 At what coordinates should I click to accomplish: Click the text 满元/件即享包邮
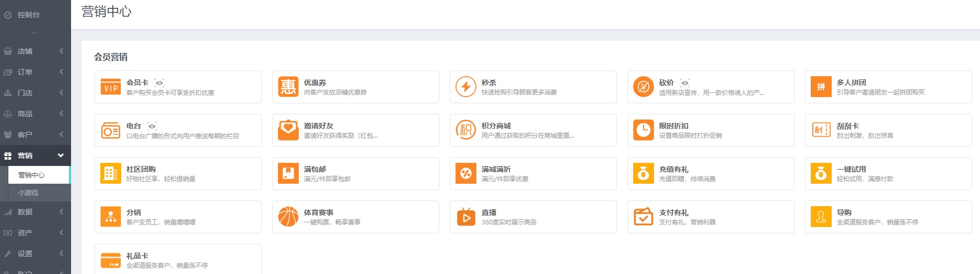pos(328,178)
